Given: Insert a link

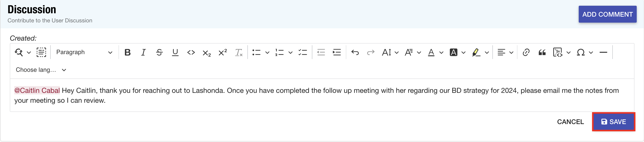Looking at the screenshot, I should click(526, 52).
